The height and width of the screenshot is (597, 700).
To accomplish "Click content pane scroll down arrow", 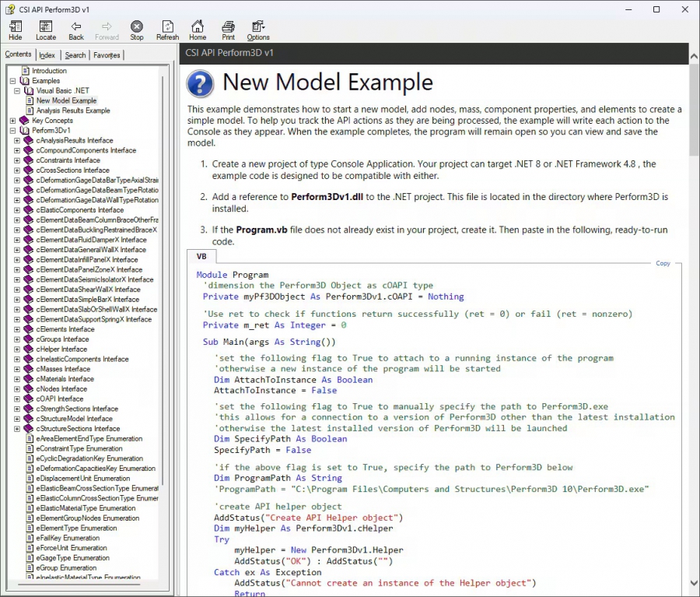I will [x=694, y=583].
